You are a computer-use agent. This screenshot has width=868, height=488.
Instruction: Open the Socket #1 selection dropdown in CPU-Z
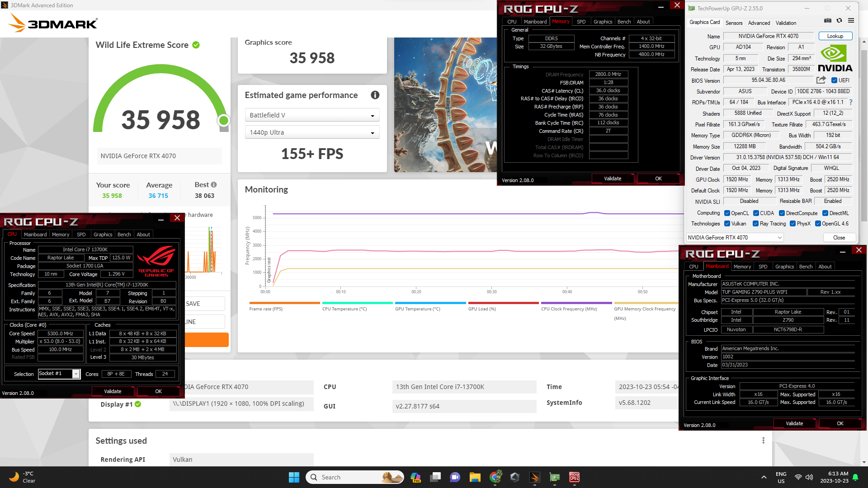(x=59, y=374)
